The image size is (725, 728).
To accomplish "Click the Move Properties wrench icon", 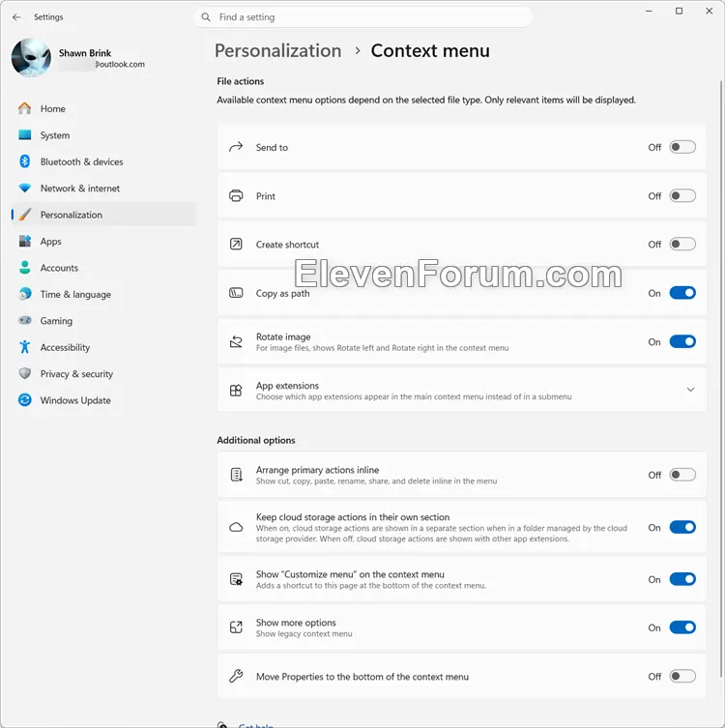I will tap(236, 676).
